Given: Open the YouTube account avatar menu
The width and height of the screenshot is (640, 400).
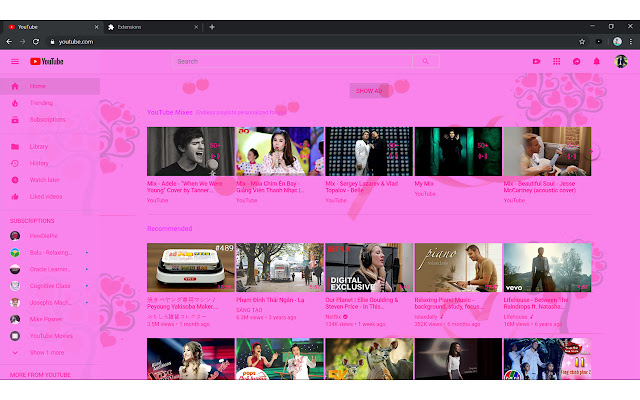Looking at the screenshot, I should coord(620,61).
